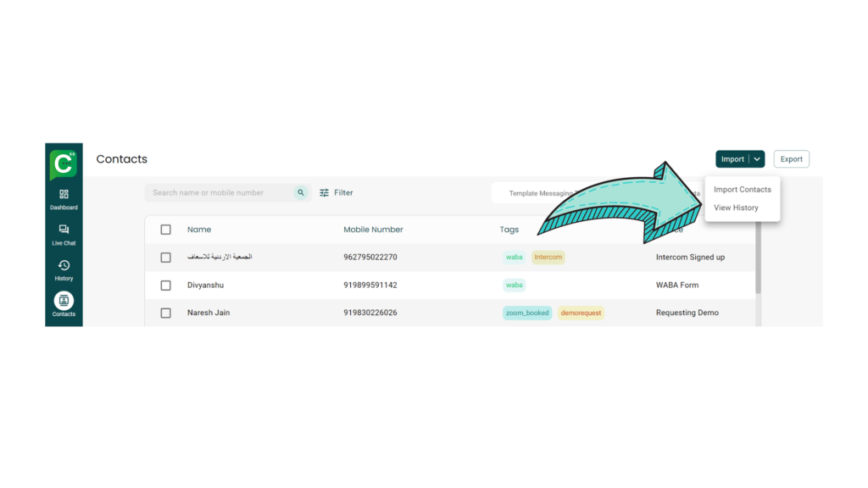The width and height of the screenshot is (868, 488).
Task: Sort by Mobile Number column header
Action: point(373,230)
